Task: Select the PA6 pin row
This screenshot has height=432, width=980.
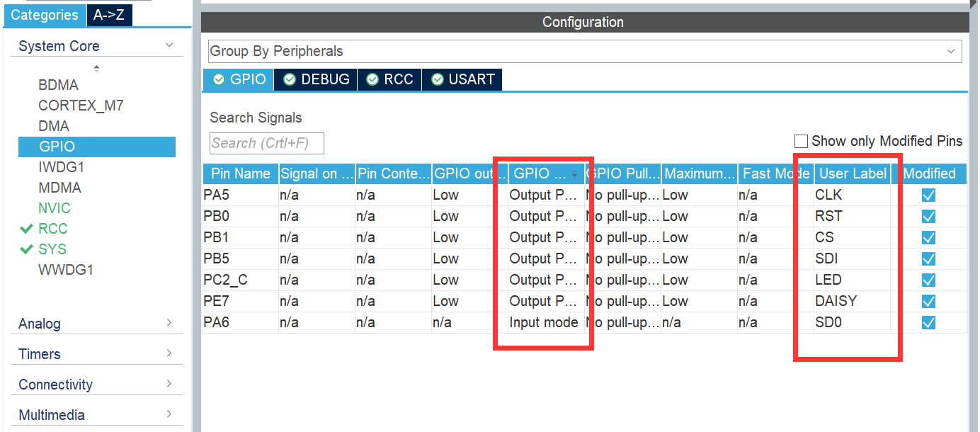Action: coord(585,322)
